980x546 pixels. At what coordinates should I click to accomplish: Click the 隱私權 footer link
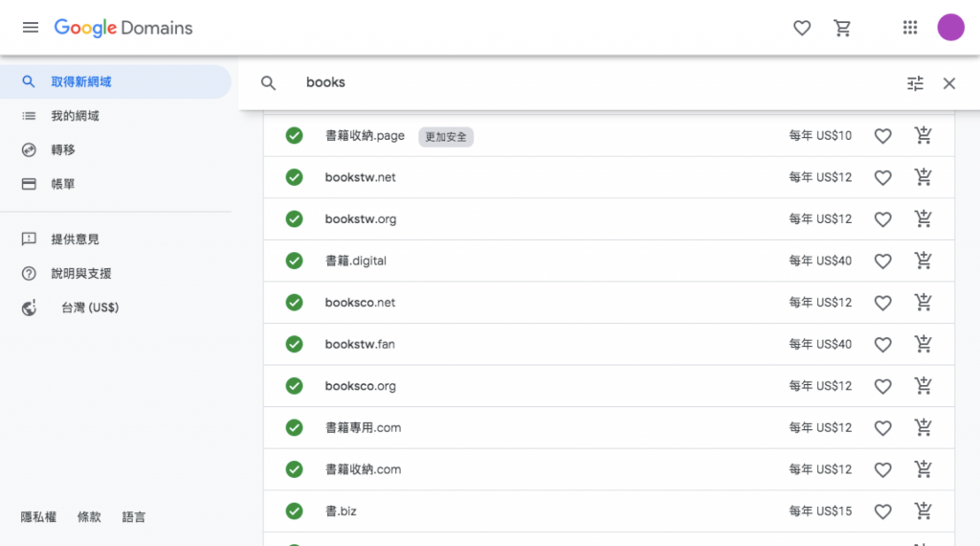pos(38,517)
